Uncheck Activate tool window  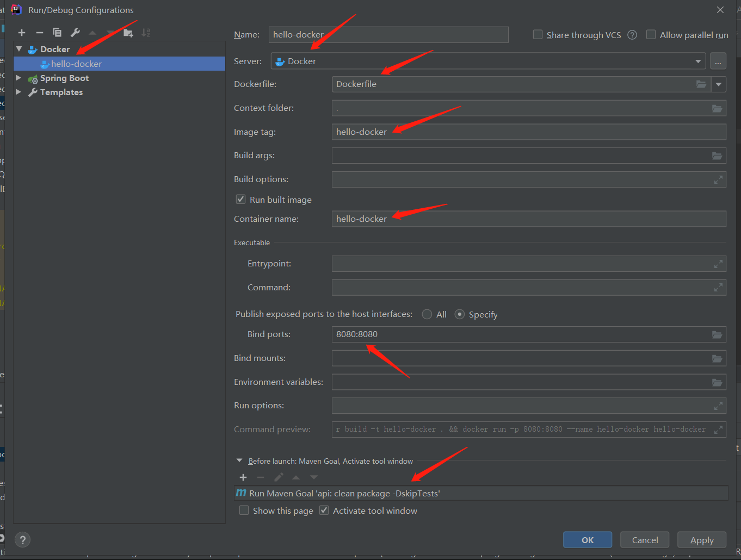point(324,510)
